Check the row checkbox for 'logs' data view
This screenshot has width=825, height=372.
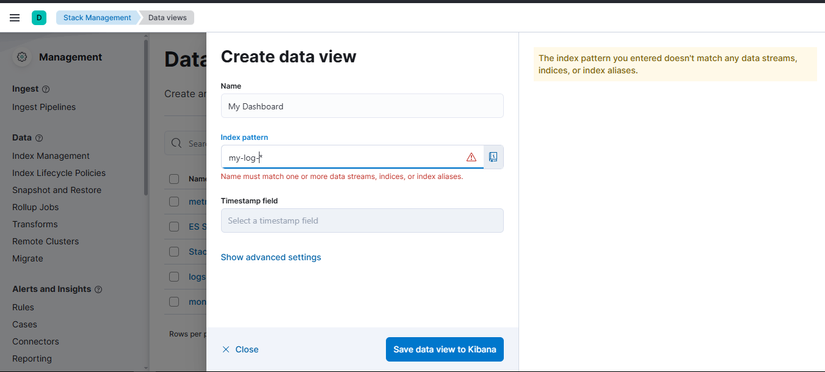[x=174, y=277]
